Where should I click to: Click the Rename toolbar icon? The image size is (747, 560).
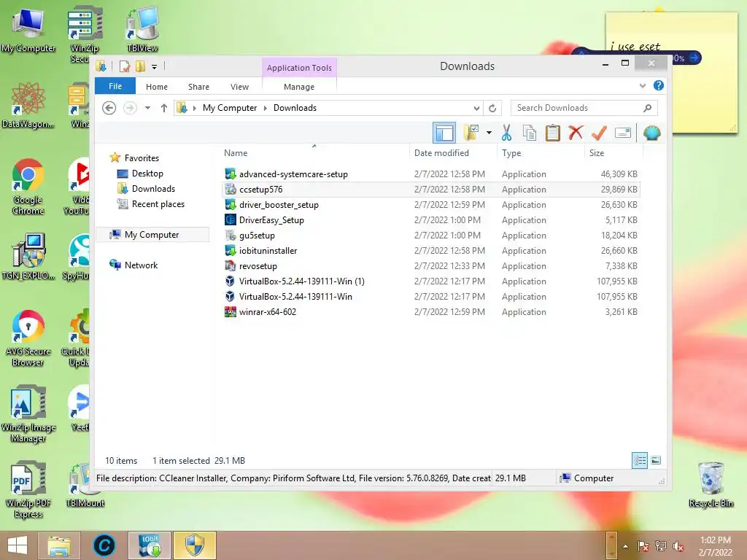click(x=623, y=133)
